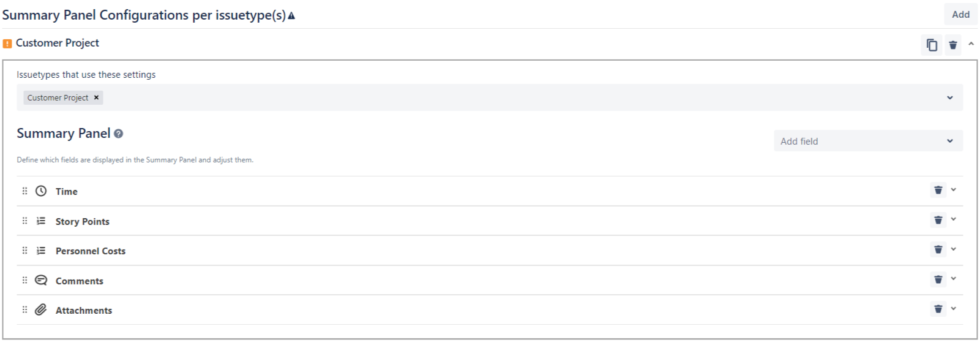Collapse the Customer Project configuration panel
The height and width of the screenshot is (342, 980).
pos(971,44)
